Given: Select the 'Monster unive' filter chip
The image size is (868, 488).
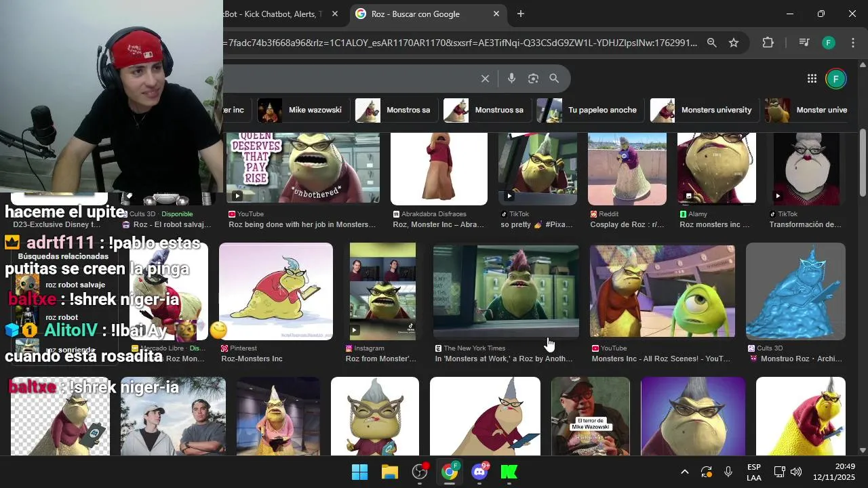Looking at the screenshot, I should pyautogui.click(x=807, y=110).
